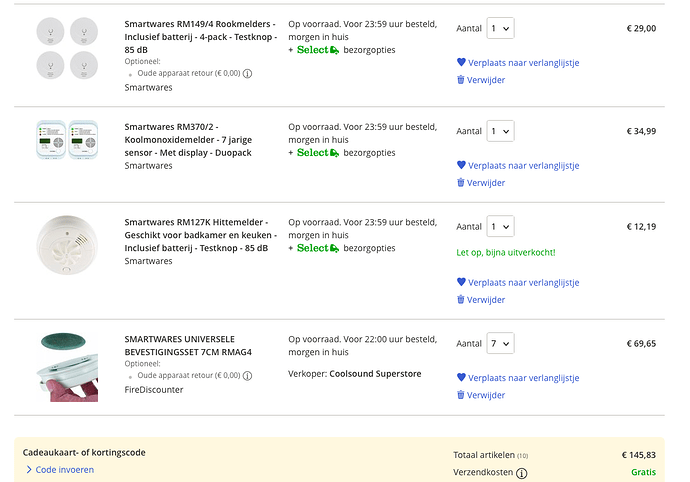Click heart icon for RM370/2 Koolmonoxidemelder

point(461,165)
